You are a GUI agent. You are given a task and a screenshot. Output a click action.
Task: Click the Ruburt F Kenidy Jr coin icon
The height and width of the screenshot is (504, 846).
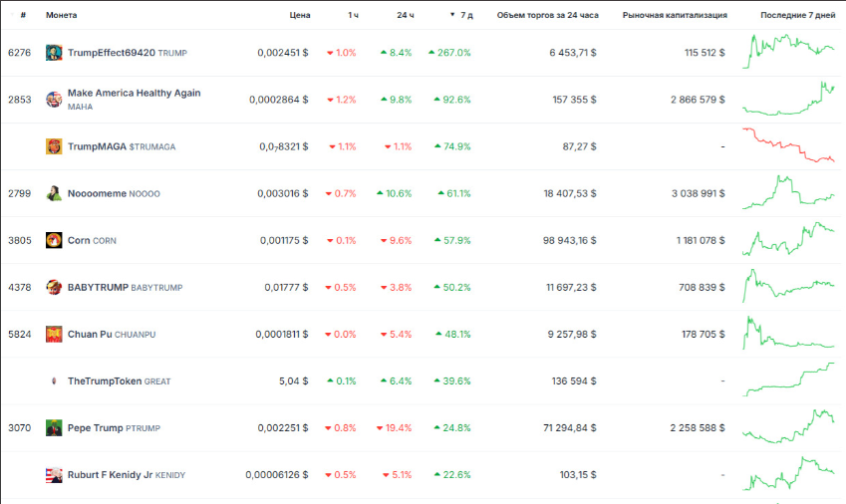[54, 475]
